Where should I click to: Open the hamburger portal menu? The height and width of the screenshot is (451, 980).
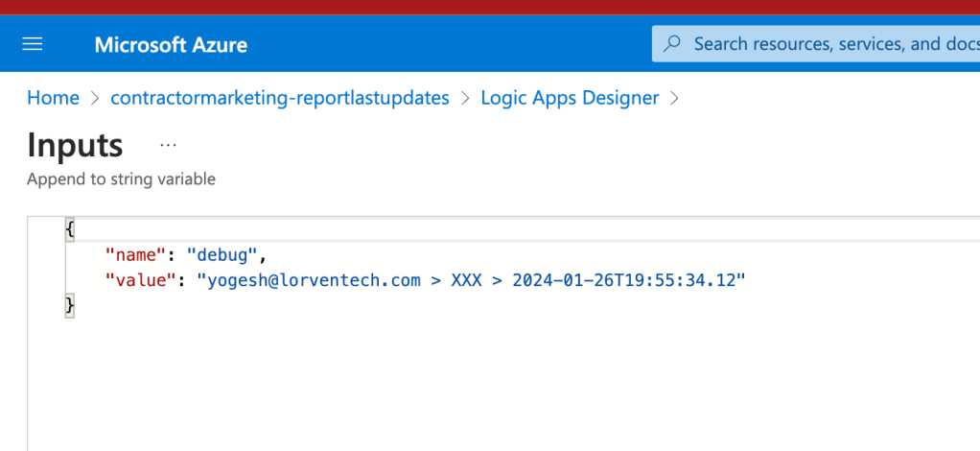tap(33, 44)
